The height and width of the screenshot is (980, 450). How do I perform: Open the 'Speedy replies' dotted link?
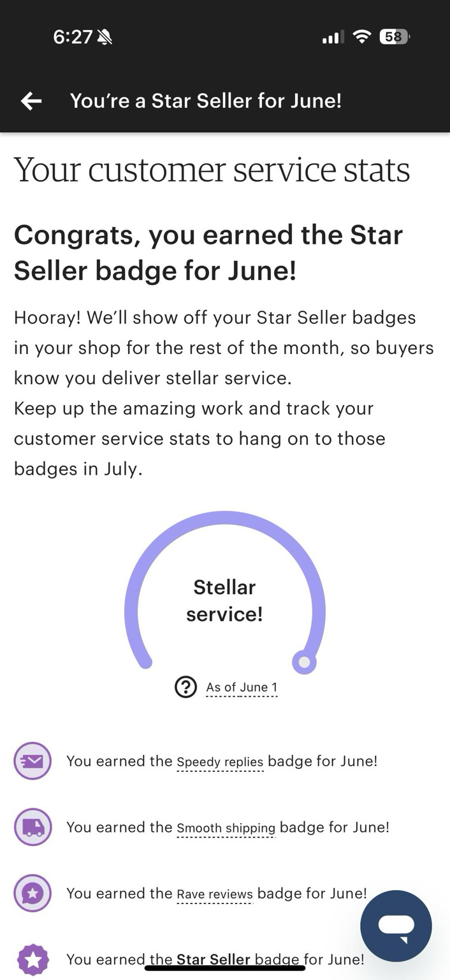point(220,762)
